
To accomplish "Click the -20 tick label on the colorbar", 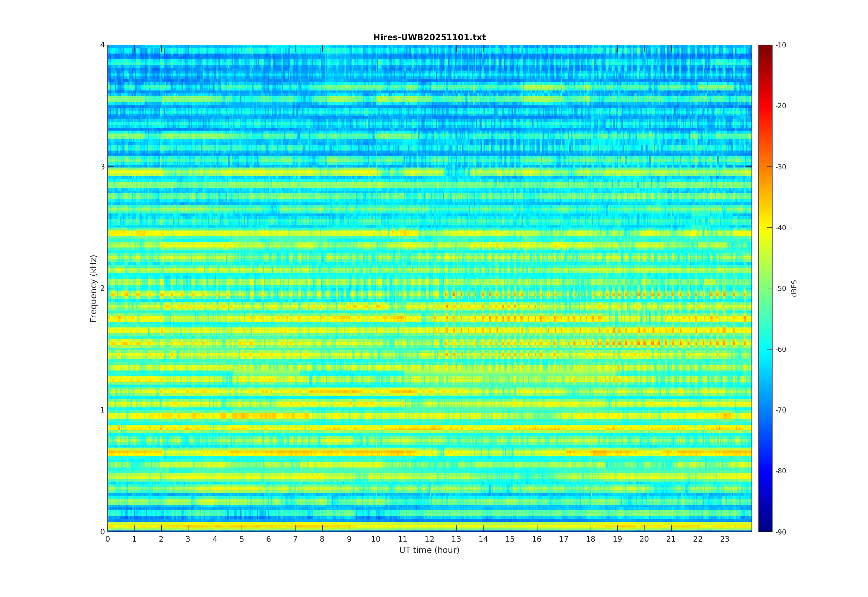I will 780,106.
